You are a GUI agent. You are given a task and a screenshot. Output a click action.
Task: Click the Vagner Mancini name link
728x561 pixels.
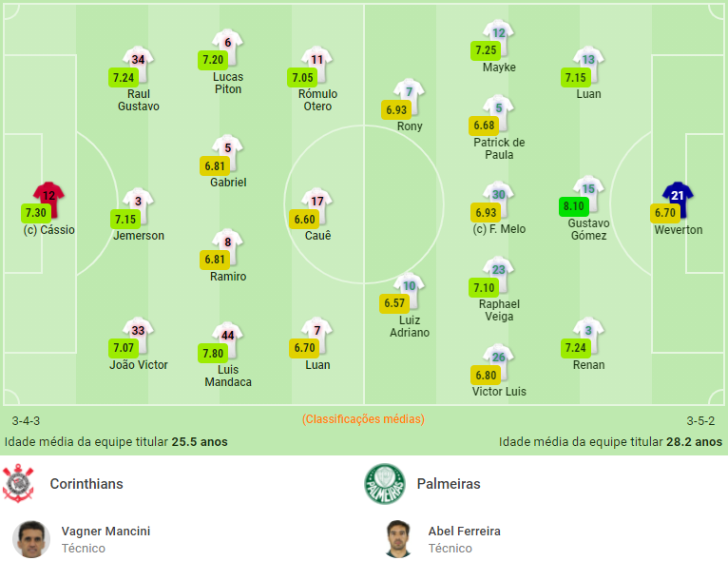click(x=105, y=532)
